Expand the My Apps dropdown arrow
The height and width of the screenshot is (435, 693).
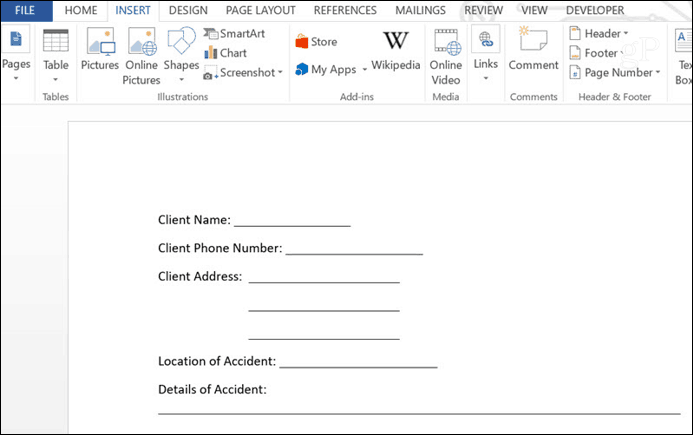365,70
